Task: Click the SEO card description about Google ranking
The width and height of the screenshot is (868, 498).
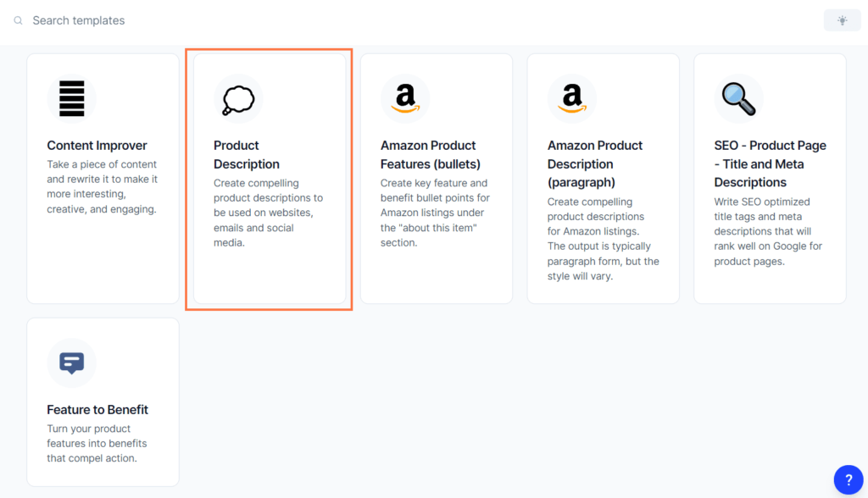Action: tap(768, 231)
